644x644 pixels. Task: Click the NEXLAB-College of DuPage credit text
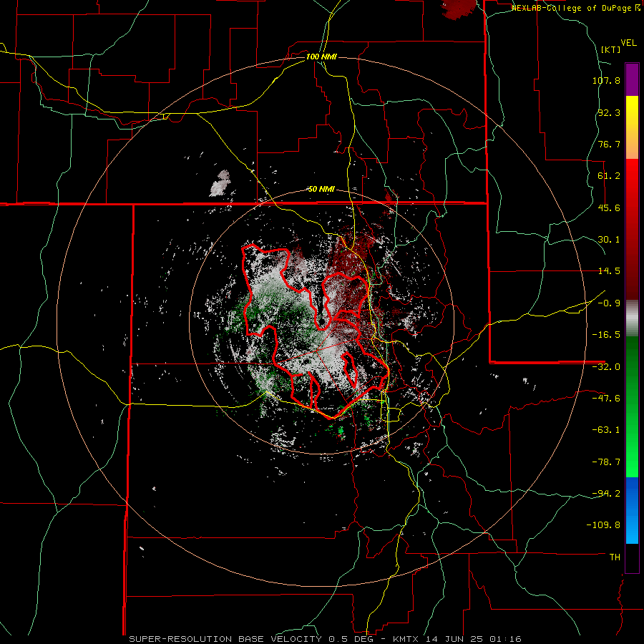point(572,8)
